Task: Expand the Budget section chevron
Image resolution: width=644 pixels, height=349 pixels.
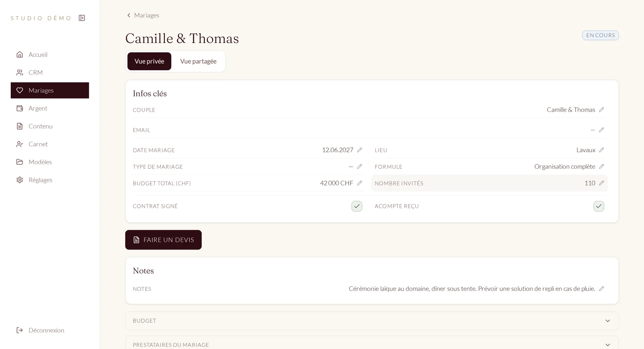Action: pyautogui.click(x=608, y=321)
